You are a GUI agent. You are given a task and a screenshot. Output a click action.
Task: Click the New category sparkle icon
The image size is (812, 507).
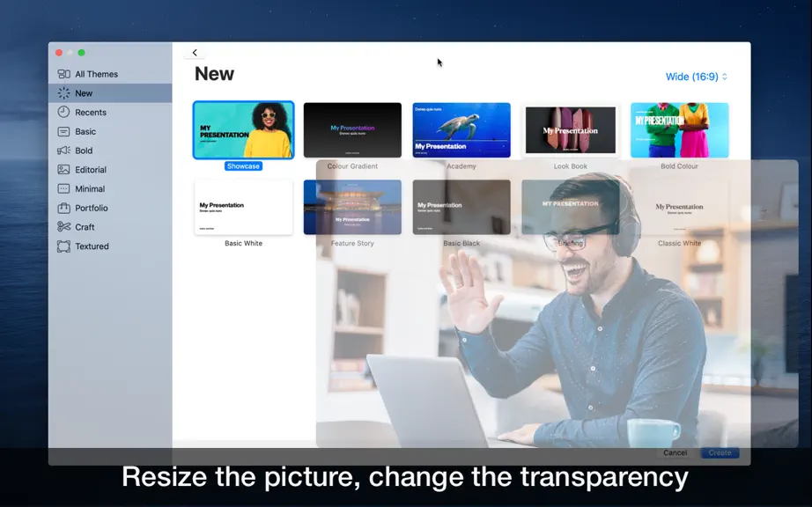tap(63, 93)
